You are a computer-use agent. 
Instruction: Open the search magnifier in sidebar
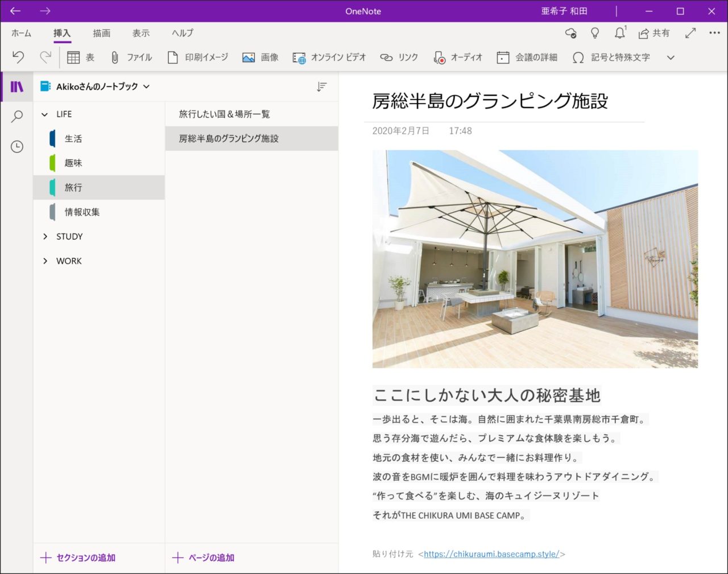pos(17,117)
